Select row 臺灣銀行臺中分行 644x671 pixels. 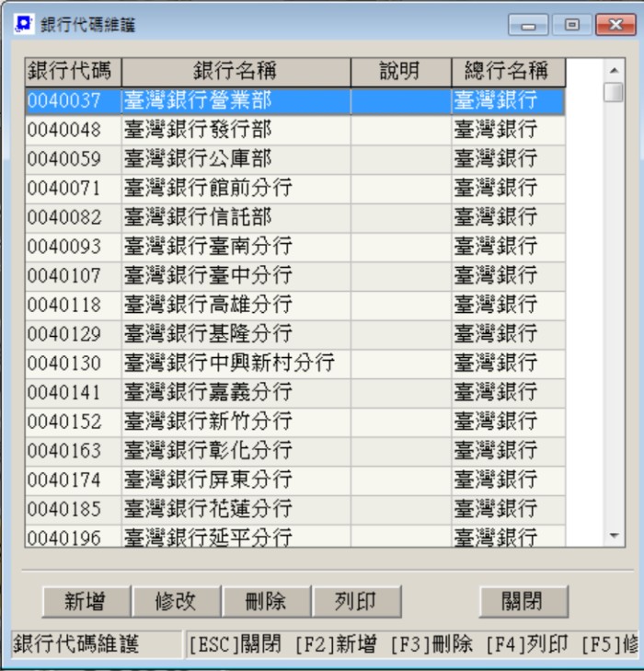click(295, 276)
